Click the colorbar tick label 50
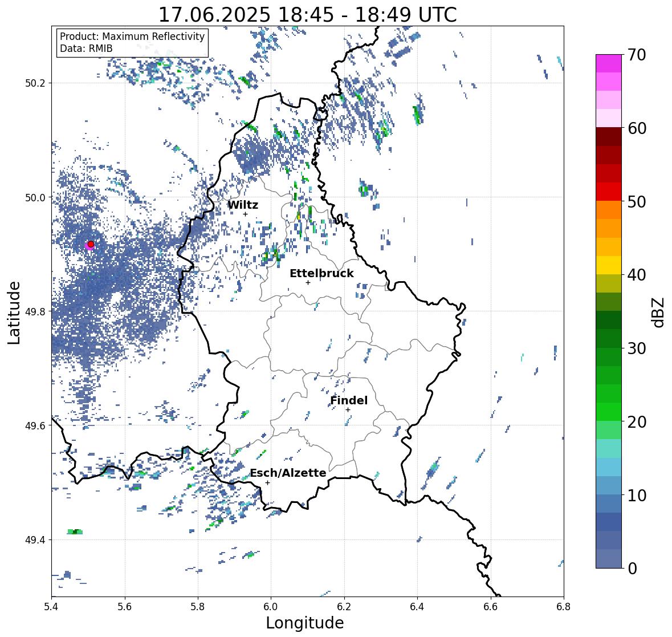This screenshot has height=637, width=672. point(637,202)
